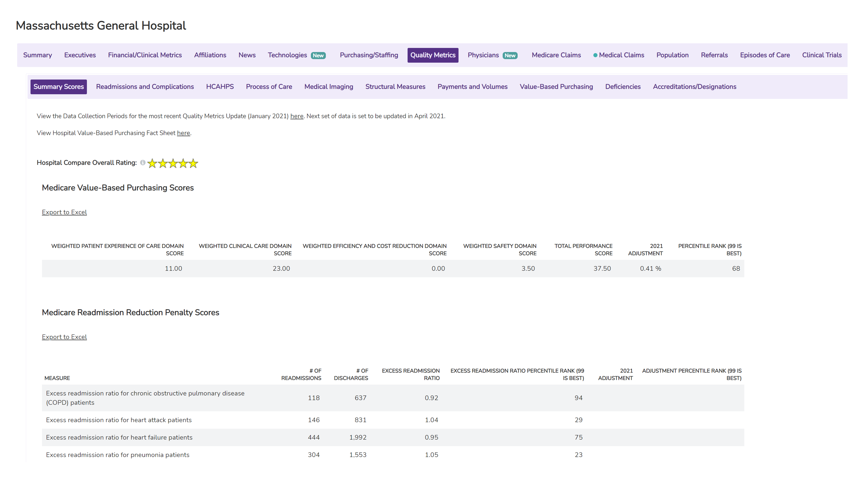Open the Medical Imaging sub-tab

tap(329, 87)
